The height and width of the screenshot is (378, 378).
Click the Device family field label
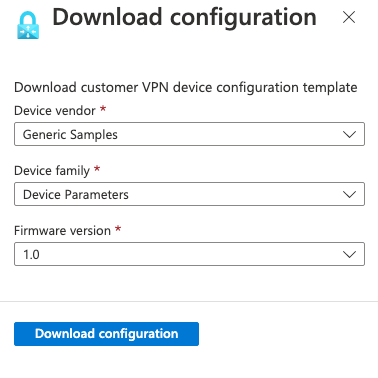point(52,171)
